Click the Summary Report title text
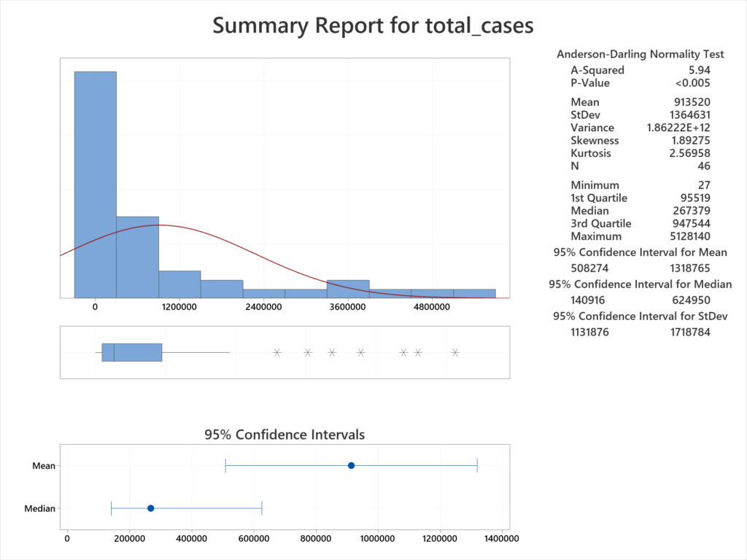 click(373, 26)
